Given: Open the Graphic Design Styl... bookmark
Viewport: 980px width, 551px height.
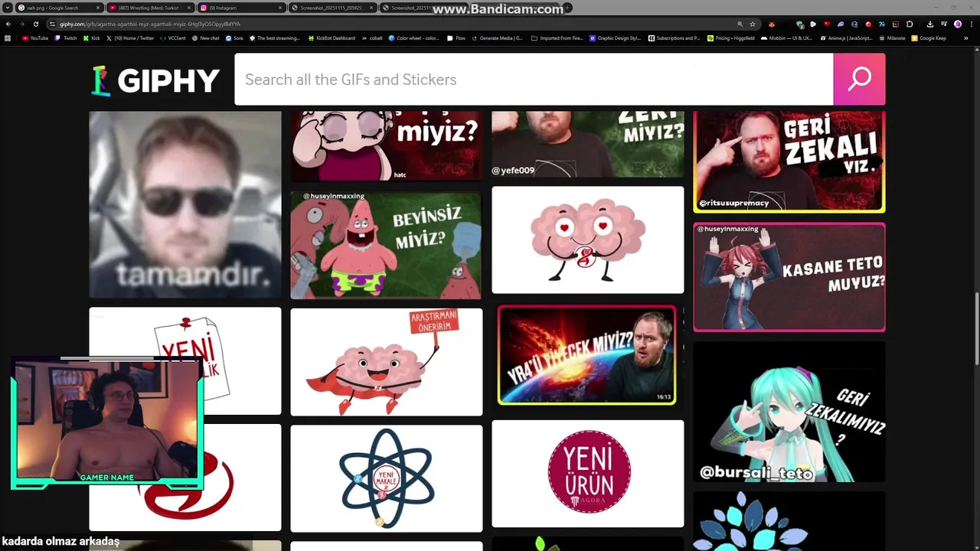Looking at the screenshot, I should [x=615, y=37].
